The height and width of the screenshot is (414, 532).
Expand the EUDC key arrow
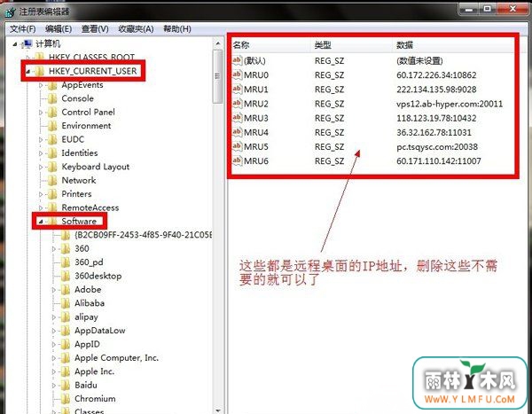click(41, 139)
